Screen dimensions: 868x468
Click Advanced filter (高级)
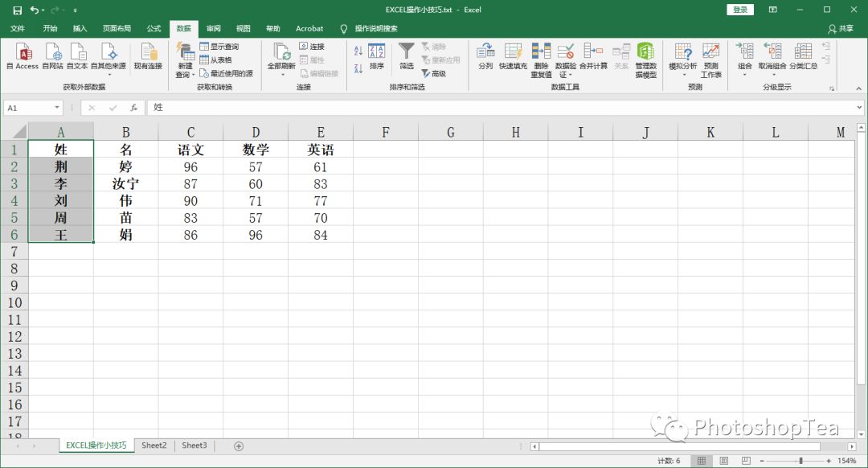click(x=434, y=73)
